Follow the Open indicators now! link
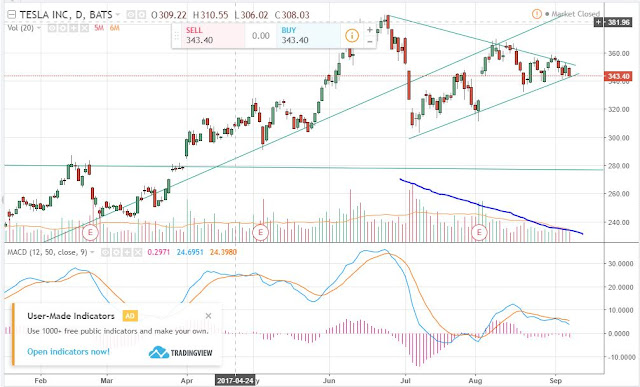Screen dimensions: 640x387 [68, 351]
